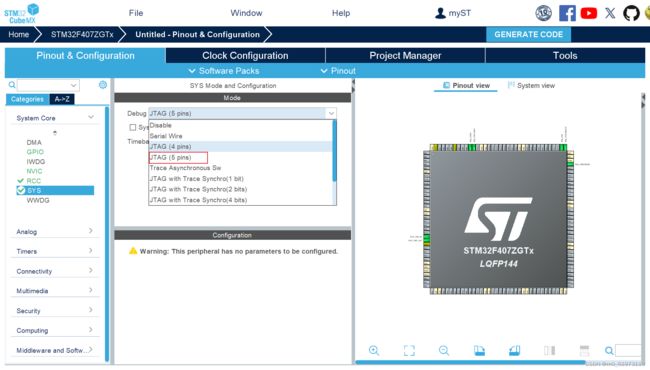Click the GENERATE CODE button

(x=529, y=34)
